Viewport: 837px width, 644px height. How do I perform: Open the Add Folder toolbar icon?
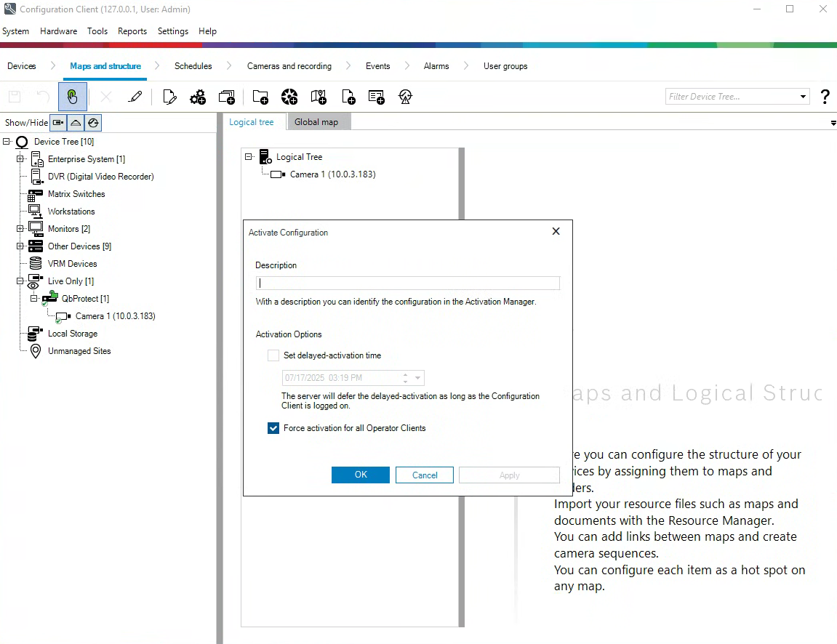click(260, 97)
